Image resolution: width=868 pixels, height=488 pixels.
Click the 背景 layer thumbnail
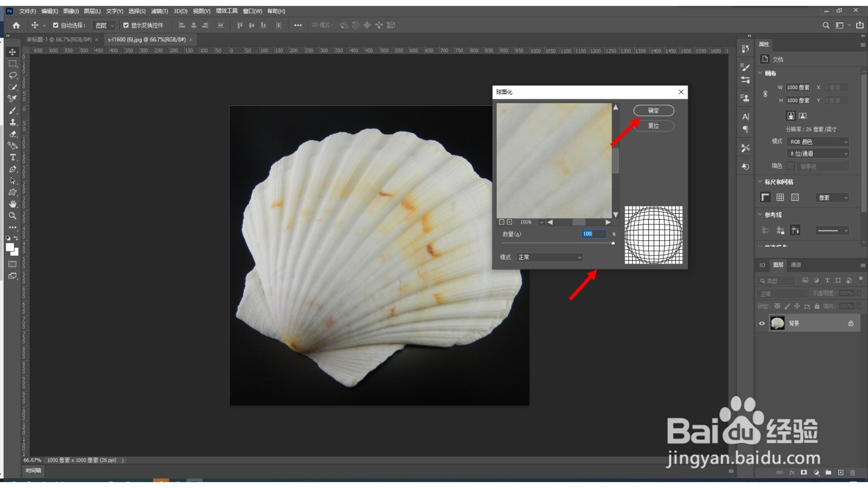pos(777,324)
